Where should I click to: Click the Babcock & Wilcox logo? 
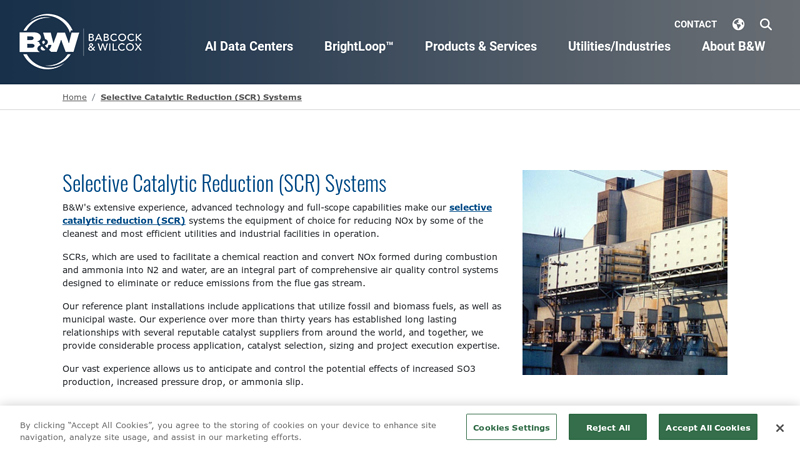[x=81, y=42]
